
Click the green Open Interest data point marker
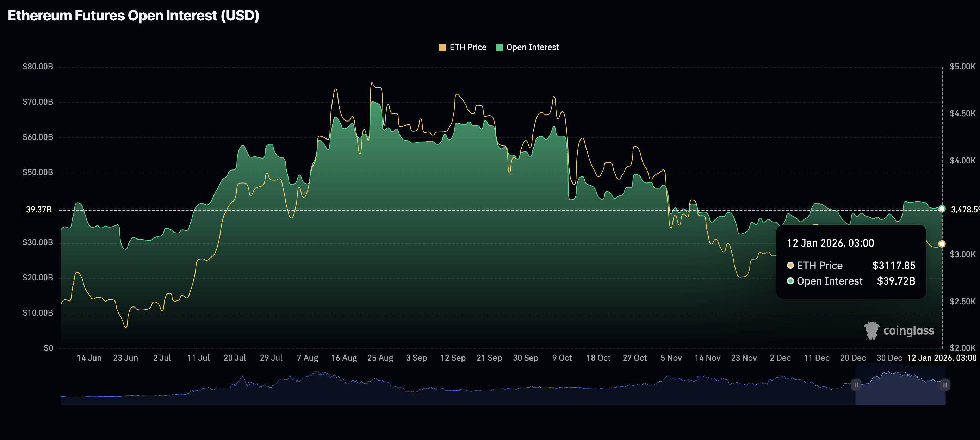[x=942, y=209]
